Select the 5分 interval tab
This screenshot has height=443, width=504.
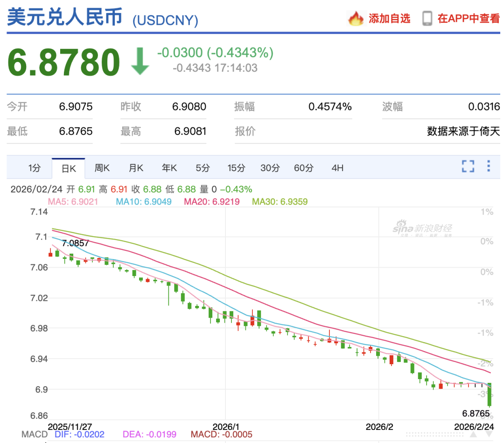coord(203,168)
